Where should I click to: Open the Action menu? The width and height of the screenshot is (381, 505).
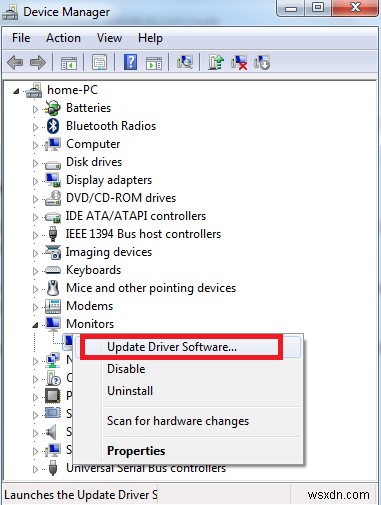pos(63,38)
